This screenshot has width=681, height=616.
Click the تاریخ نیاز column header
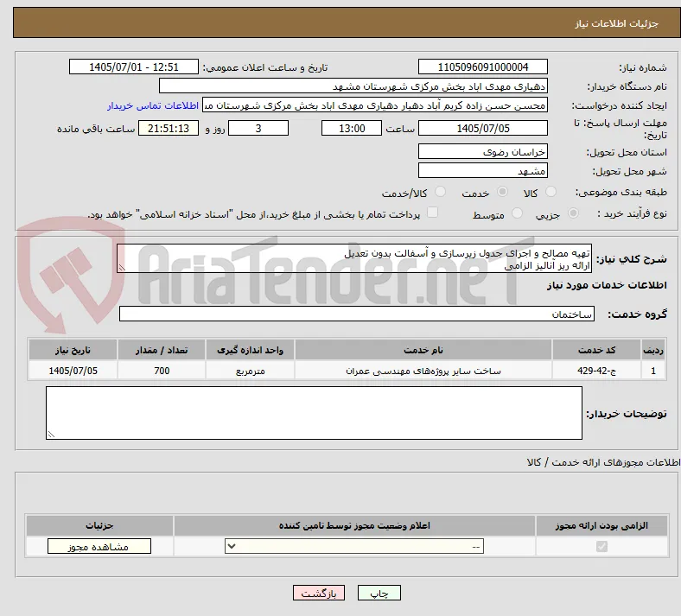tap(73, 350)
